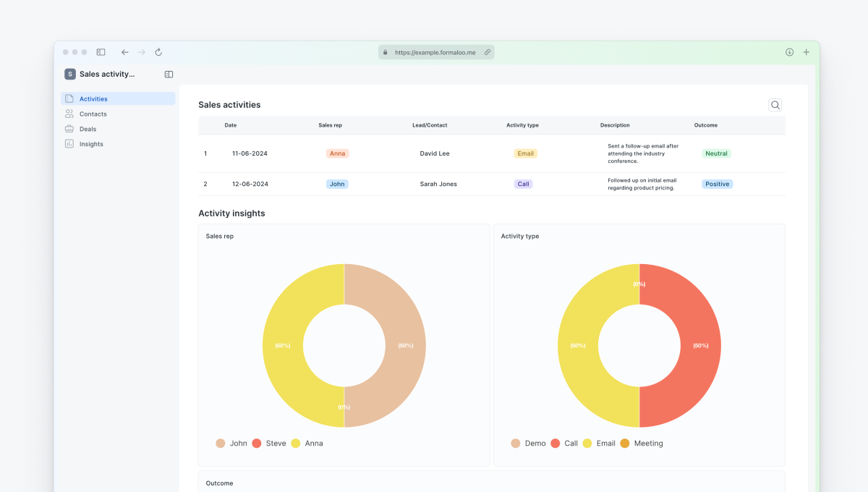This screenshot has width=868, height=492.
Task: Click the padlock icon in the address bar
Action: pos(386,52)
